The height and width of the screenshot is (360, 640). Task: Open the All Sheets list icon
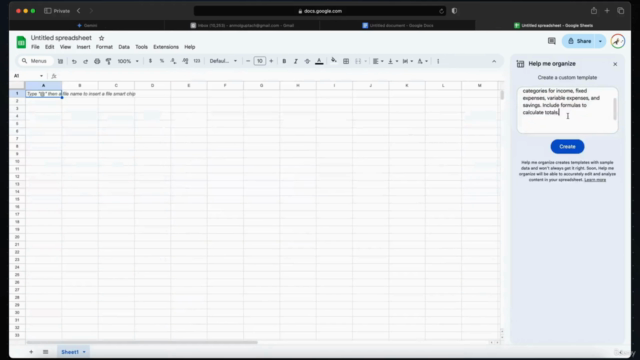point(45,352)
